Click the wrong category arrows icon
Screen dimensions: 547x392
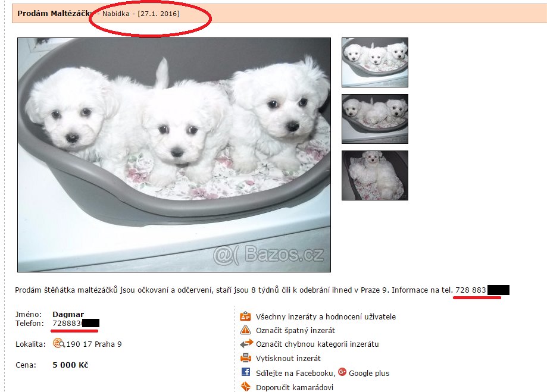pos(246,344)
